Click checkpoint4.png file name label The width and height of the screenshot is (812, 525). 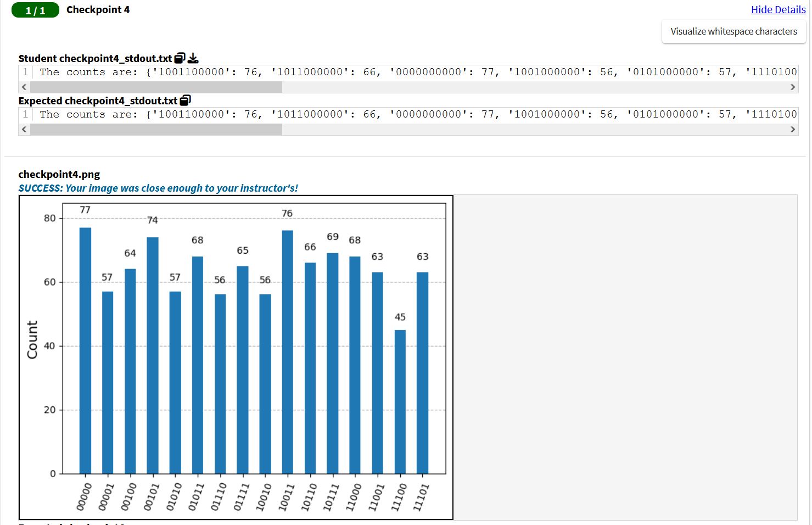(59, 174)
